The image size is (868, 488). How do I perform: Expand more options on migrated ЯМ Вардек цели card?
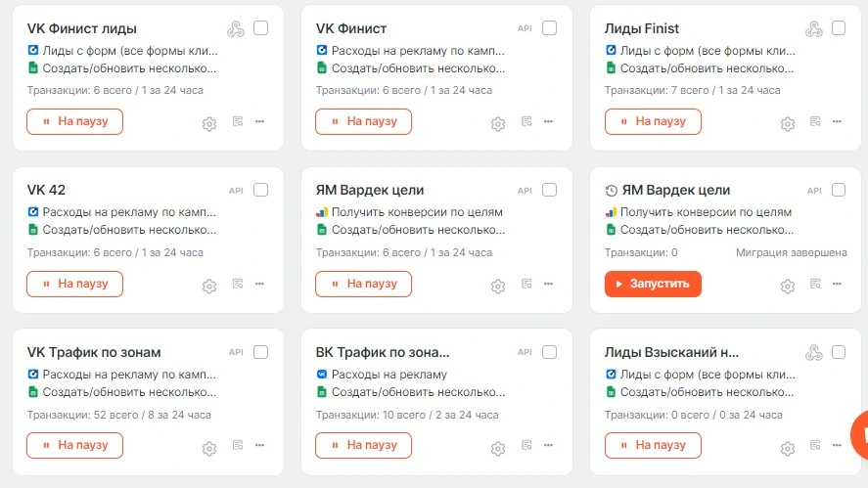coord(837,284)
